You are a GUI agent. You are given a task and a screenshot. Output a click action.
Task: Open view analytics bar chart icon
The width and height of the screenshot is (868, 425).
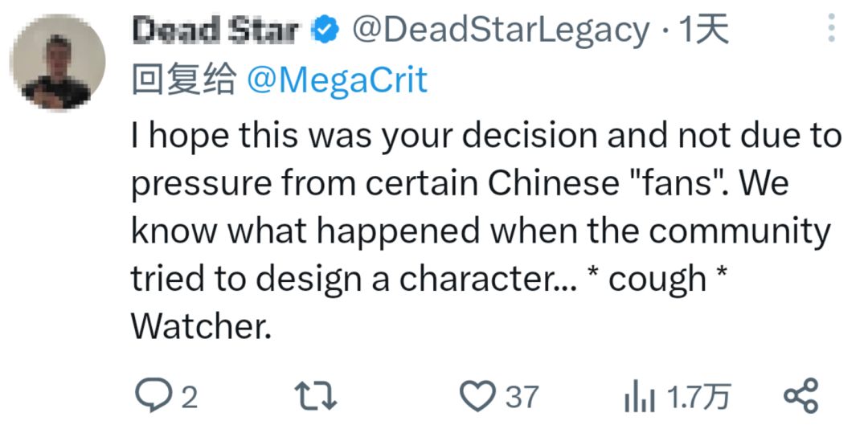638,396
